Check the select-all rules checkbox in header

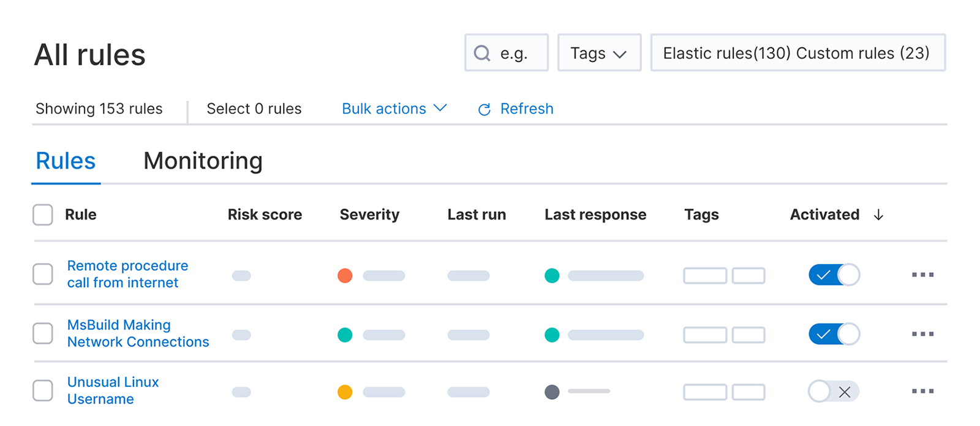(x=43, y=215)
